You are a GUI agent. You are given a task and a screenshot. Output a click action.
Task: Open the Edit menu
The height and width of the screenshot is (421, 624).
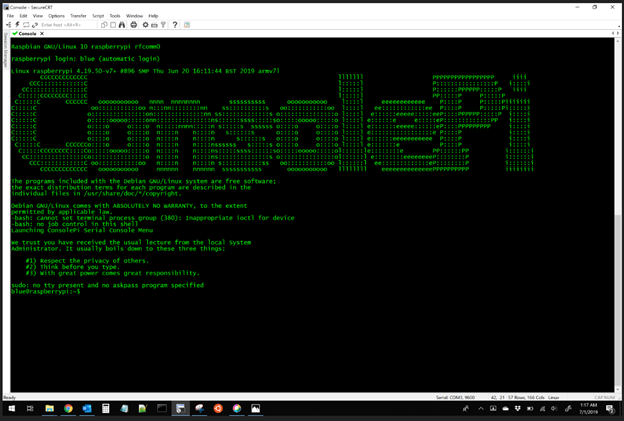pyautogui.click(x=23, y=16)
